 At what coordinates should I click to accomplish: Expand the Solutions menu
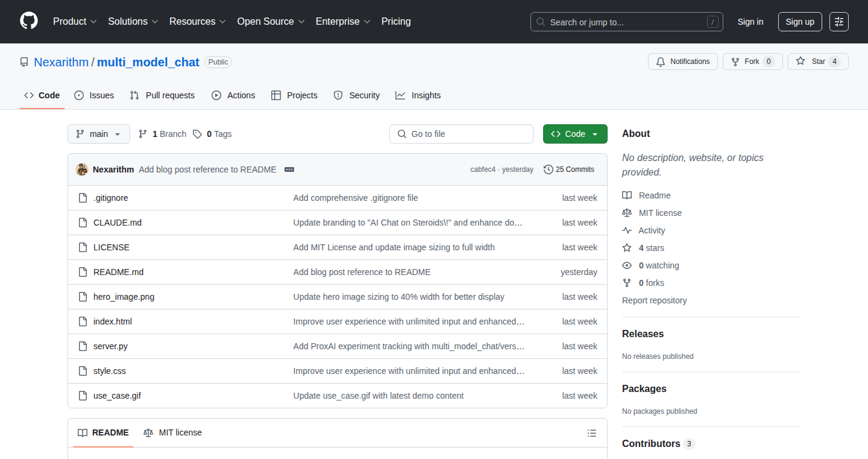(x=133, y=22)
